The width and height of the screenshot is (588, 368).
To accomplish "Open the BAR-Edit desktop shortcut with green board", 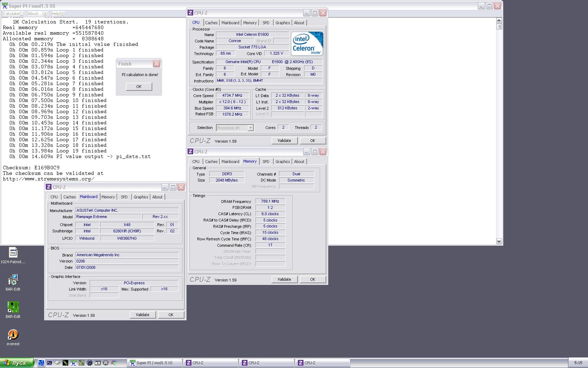I will tap(13, 310).
